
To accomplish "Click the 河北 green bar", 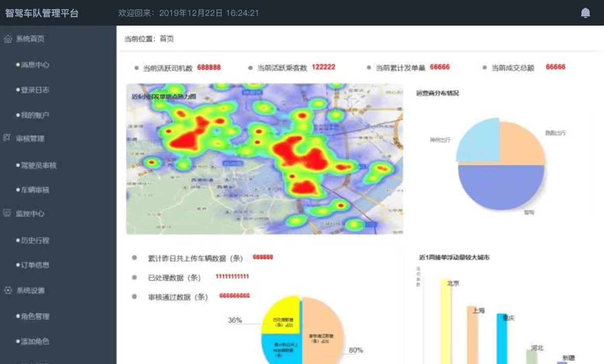I will tap(532, 357).
